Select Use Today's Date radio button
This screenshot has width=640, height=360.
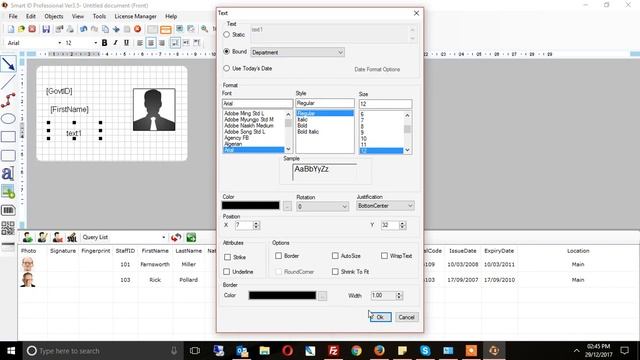[x=227, y=69]
